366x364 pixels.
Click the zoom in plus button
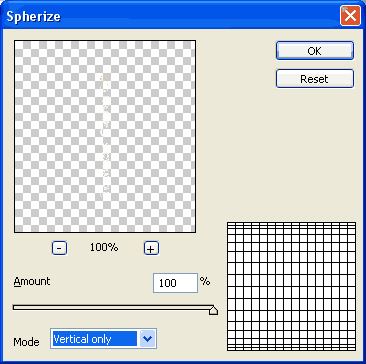click(151, 248)
